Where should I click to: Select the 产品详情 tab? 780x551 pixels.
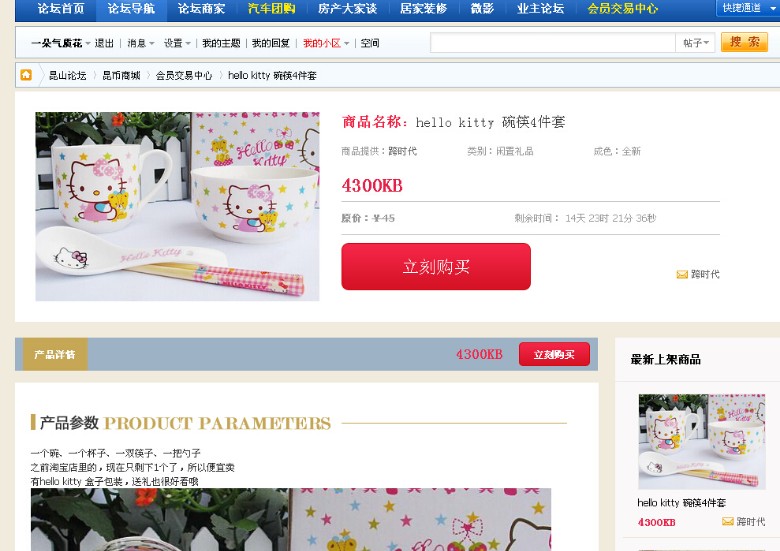click(x=55, y=355)
